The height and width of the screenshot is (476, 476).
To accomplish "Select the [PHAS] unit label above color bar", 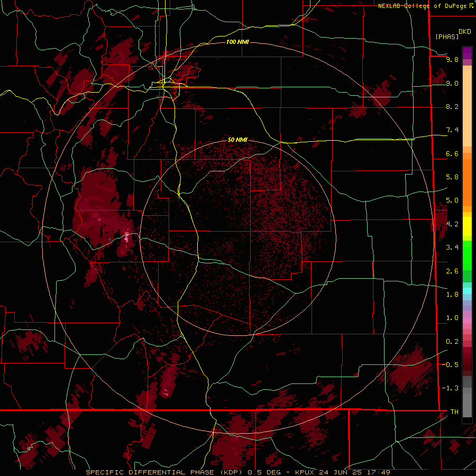I will (447, 36).
